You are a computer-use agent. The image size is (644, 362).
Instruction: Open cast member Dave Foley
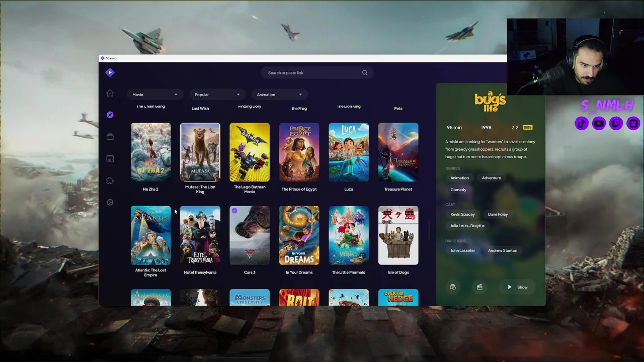pos(498,214)
